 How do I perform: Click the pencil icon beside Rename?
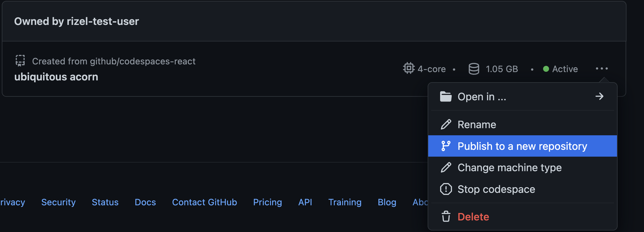pos(446,124)
